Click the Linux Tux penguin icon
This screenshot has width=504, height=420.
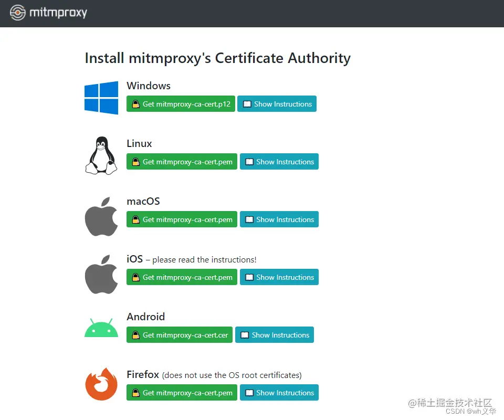(x=101, y=155)
